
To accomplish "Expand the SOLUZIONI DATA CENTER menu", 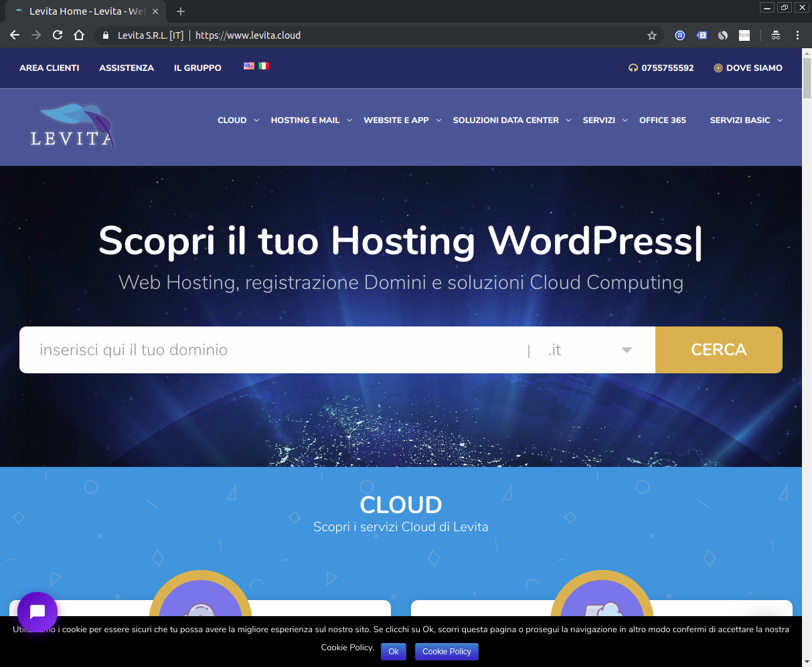I will tap(506, 120).
